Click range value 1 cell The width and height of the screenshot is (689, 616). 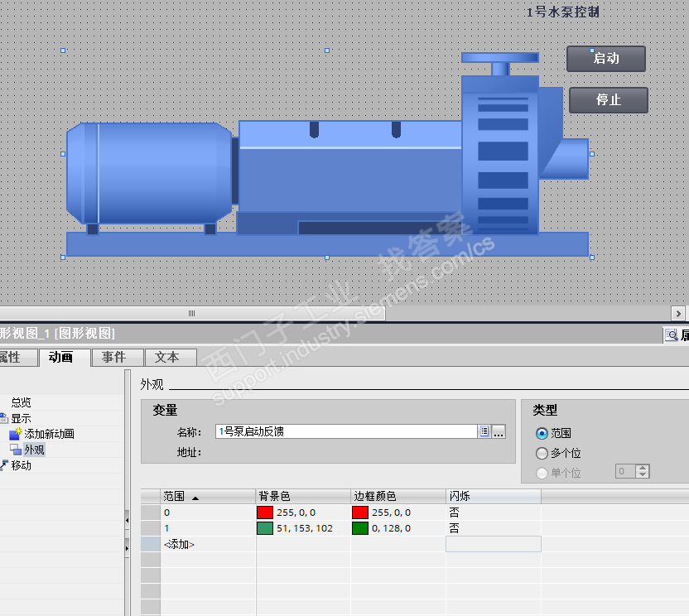click(208, 528)
